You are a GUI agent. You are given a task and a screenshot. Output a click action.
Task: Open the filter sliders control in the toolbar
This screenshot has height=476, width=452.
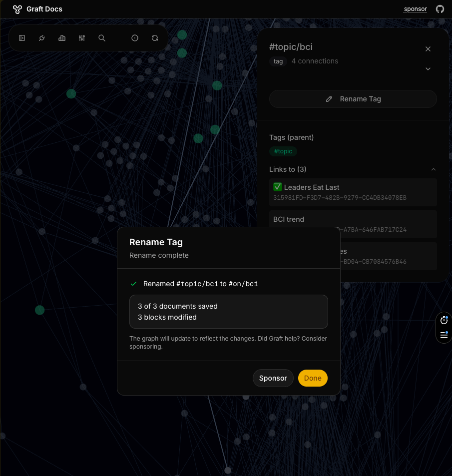pos(81,38)
